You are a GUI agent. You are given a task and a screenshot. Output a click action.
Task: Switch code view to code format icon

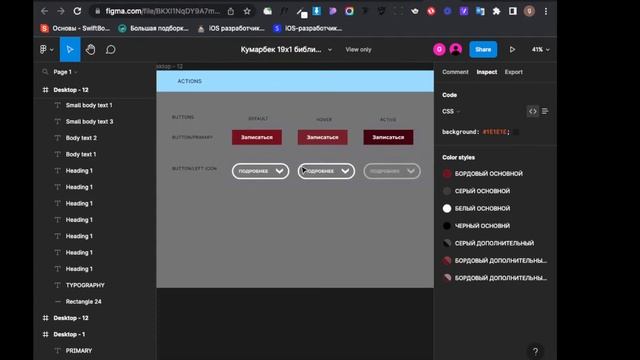point(533,111)
